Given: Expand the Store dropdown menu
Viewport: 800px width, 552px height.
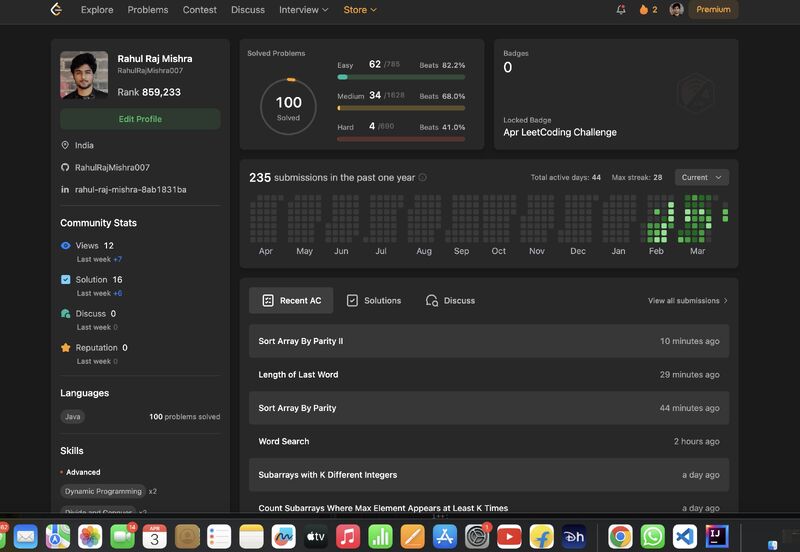Looking at the screenshot, I should (x=360, y=10).
